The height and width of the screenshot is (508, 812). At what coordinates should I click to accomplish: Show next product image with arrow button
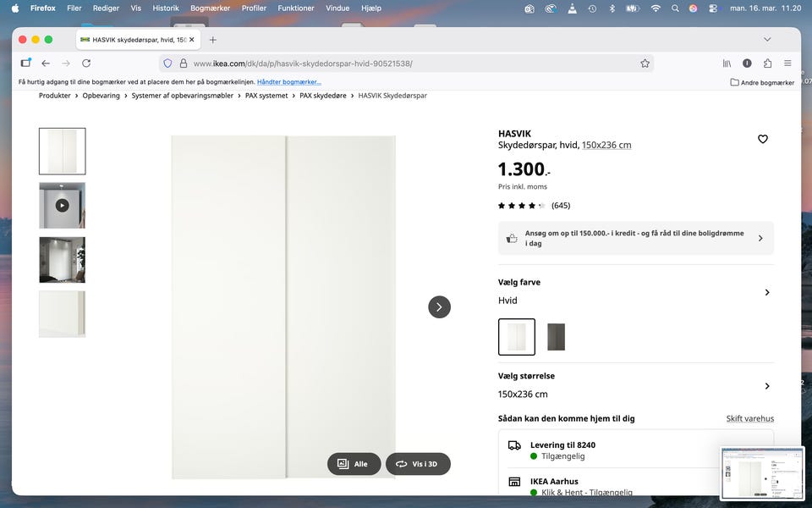pos(439,306)
